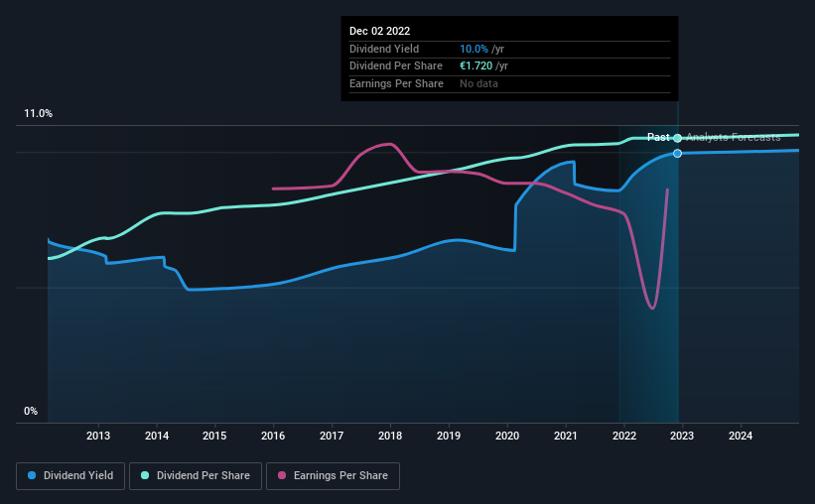Click the tooltip Dividend Yield row label

[x=384, y=49]
